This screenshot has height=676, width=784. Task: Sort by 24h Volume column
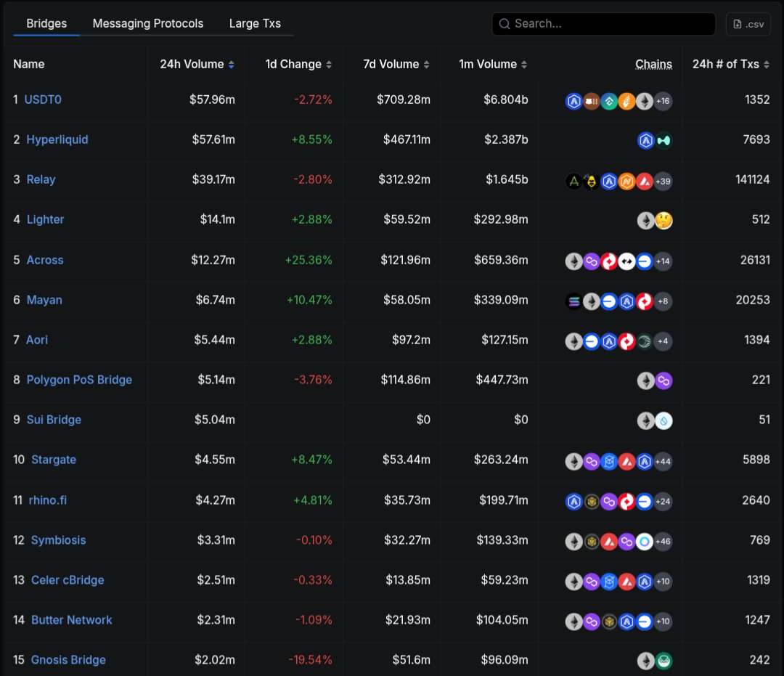197,64
